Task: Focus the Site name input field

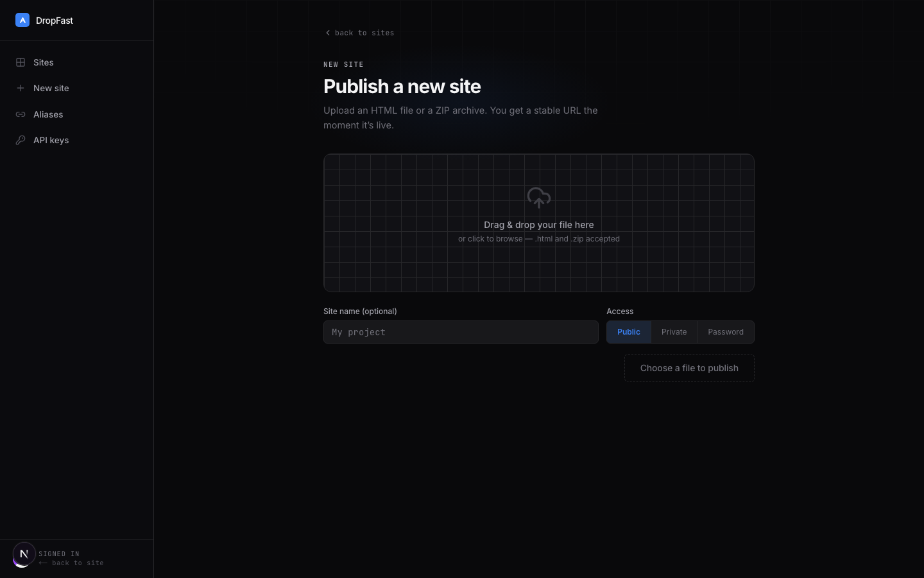Action: pyautogui.click(x=461, y=332)
